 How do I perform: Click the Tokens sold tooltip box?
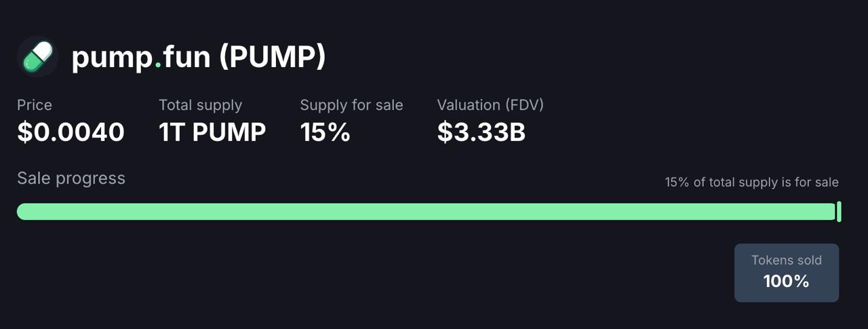[787, 273]
